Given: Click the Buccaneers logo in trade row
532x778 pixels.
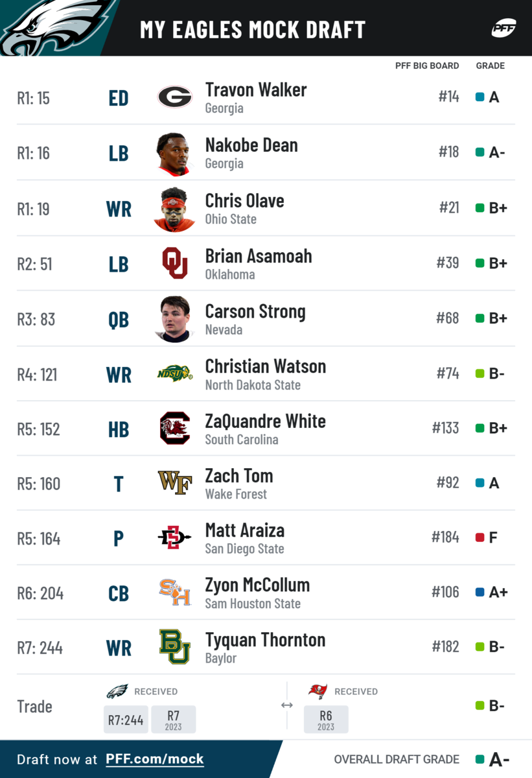Looking at the screenshot, I should (318, 691).
